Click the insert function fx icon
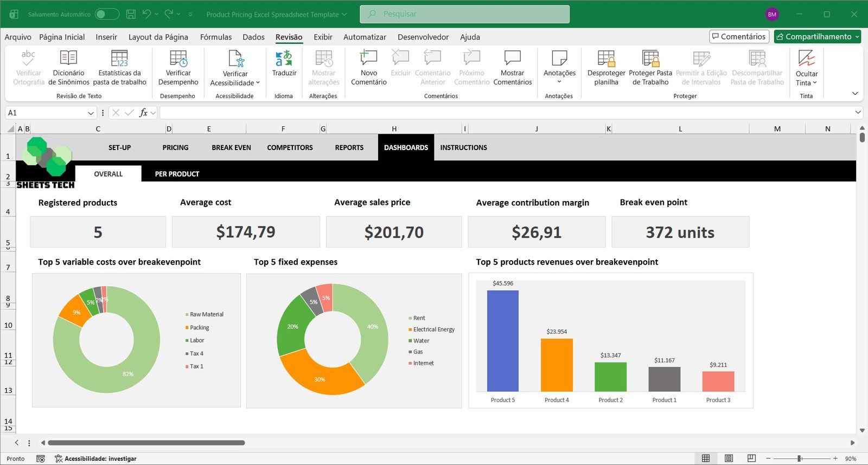Viewport: 868px width, 465px height. tap(143, 113)
